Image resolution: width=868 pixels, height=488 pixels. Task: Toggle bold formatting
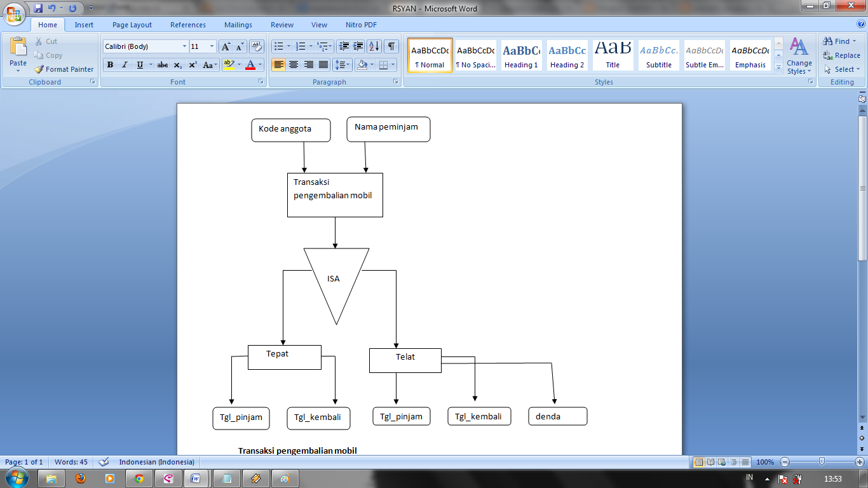pos(110,65)
